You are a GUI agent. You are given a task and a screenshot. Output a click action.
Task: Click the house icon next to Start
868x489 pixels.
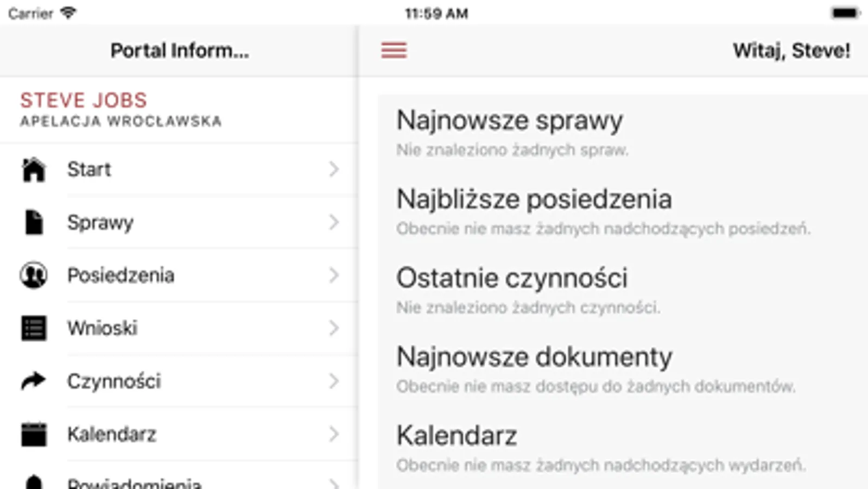[x=34, y=170]
